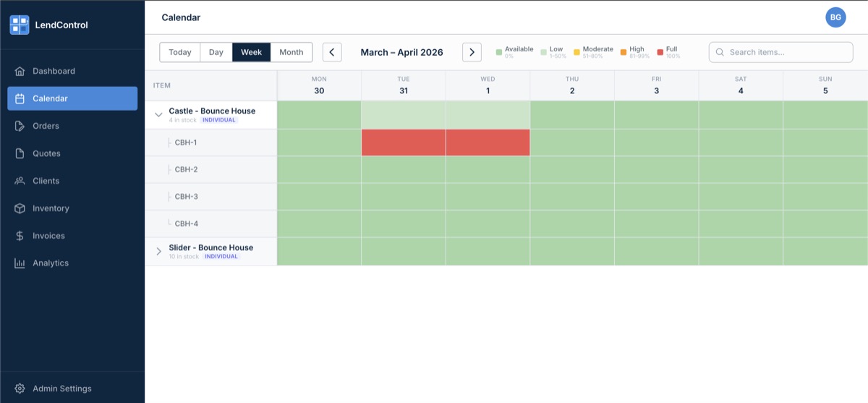868x403 pixels.
Task: Click the Quotes document icon
Action: coord(20,153)
